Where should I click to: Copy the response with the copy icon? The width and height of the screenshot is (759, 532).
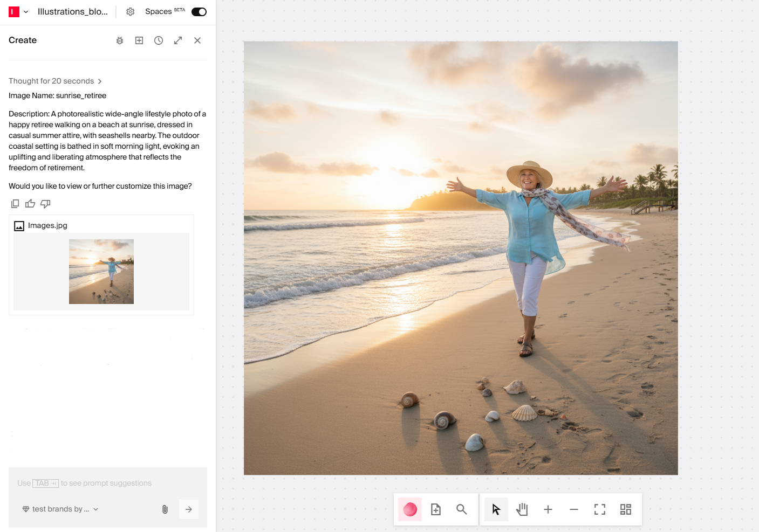(15, 204)
